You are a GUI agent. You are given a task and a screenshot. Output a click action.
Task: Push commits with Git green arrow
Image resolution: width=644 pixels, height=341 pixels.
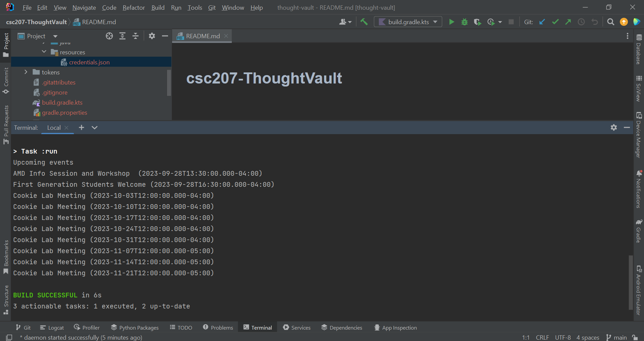(x=568, y=22)
